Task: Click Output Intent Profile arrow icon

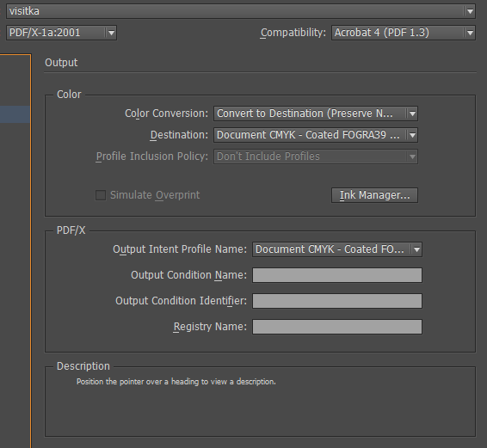Action: 416,249
